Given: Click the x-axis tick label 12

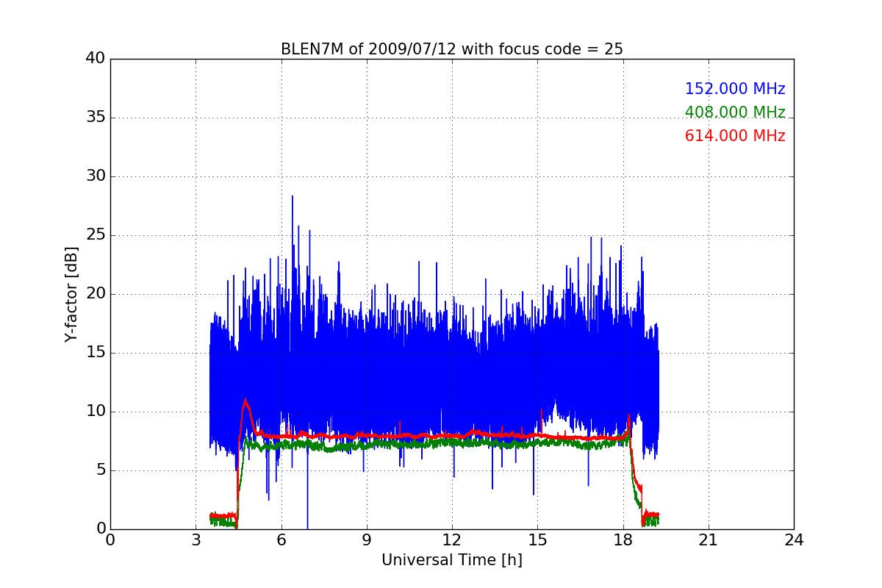Looking at the screenshot, I should (x=452, y=540).
